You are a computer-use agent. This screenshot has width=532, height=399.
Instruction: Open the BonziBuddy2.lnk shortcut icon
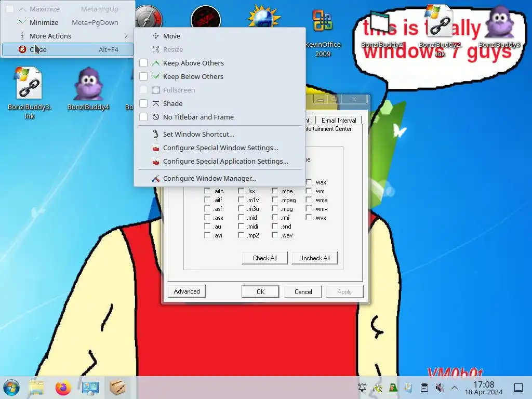click(x=440, y=31)
